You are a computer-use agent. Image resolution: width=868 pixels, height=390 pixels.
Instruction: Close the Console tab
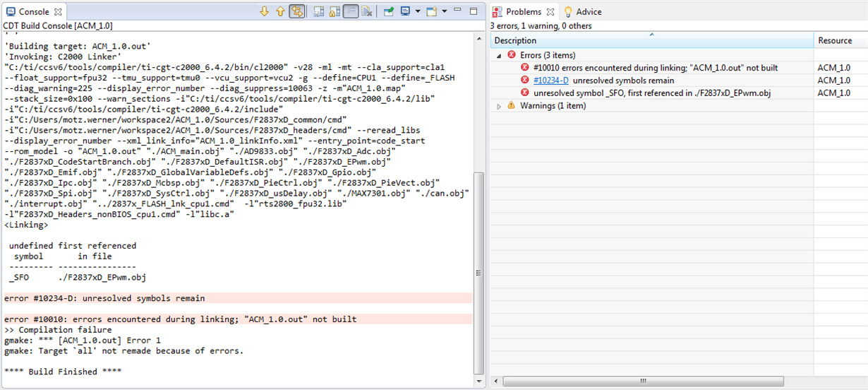(59, 12)
